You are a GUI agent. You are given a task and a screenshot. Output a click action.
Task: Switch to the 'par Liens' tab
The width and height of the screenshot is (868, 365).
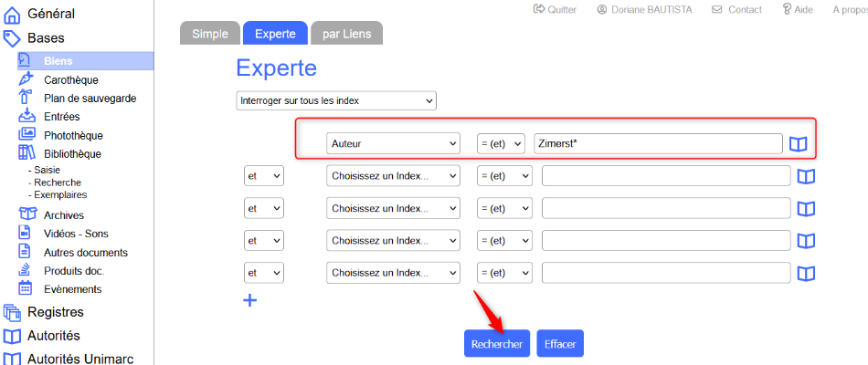(346, 34)
